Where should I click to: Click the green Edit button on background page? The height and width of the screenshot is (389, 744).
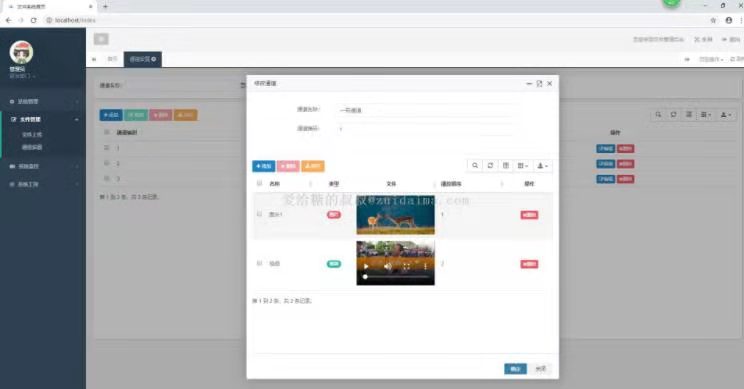pos(136,115)
